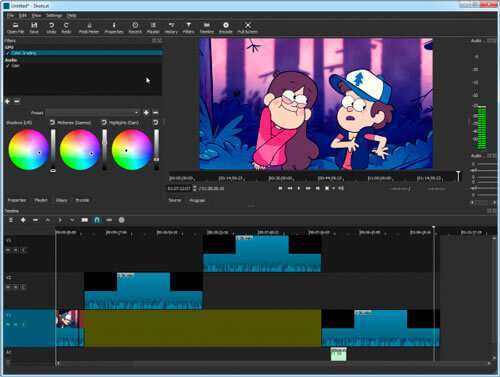Adjust the Shadows brightness vertical slider

click(x=53, y=151)
